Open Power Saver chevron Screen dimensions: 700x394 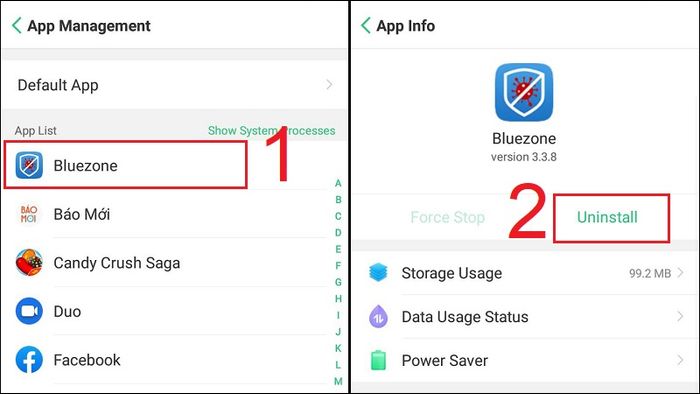[680, 360]
